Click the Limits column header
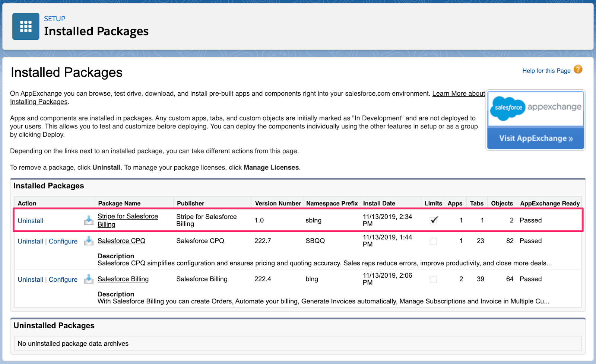The image size is (596, 364). 433,203
